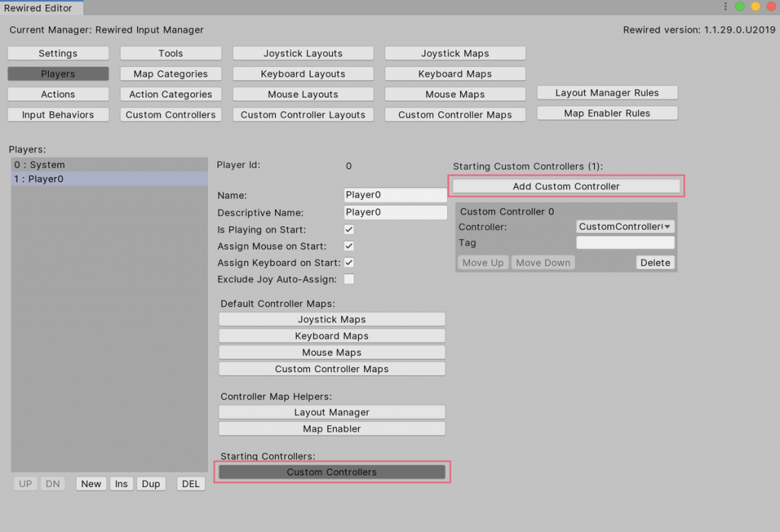The height and width of the screenshot is (532, 780).
Task: Open the Controller dropdown
Action: [x=625, y=226]
